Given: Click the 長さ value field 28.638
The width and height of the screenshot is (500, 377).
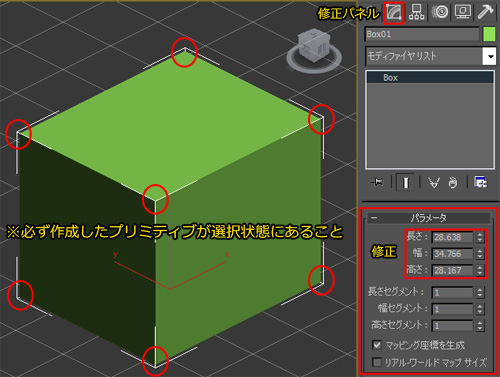Looking at the screenshot, I should coord(452,237).
